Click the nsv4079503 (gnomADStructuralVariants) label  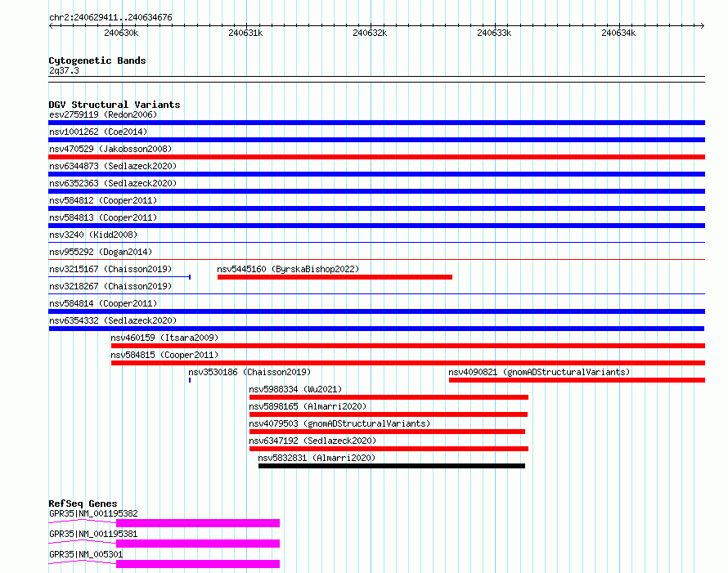339,423
